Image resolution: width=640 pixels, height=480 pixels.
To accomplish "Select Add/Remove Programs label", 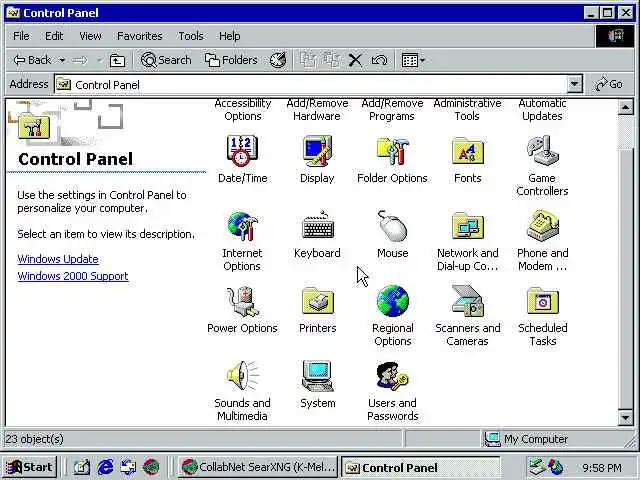I will [x=392, y=109].
